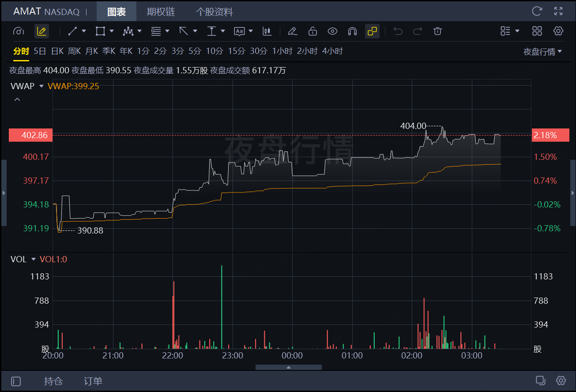Select the rectangle shape drawing tool
Image resolution: width=576 pixels, height=392 pixels.
[100, 31]
